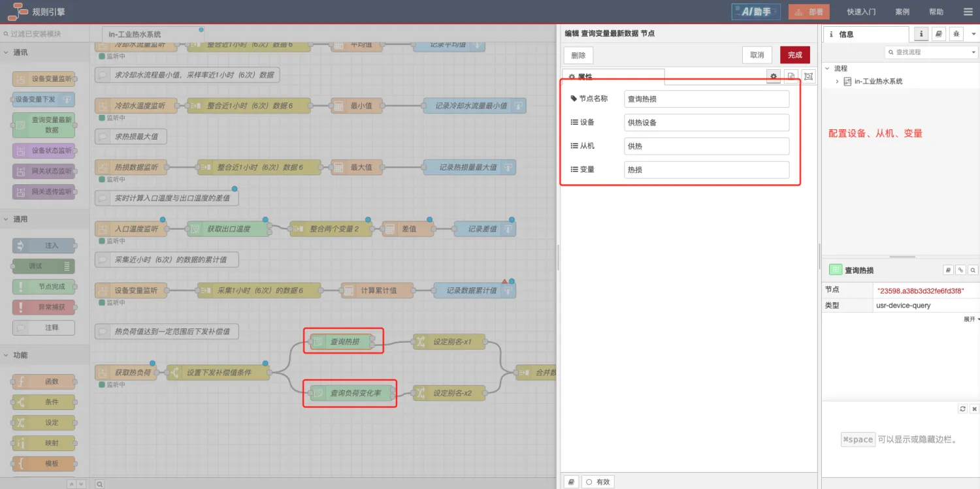Focus the 过滤已安装模块 palette filter
Image resolution: width=980 pixels, height=489 pixels.
pyautogui.click(x=44, y=34)
